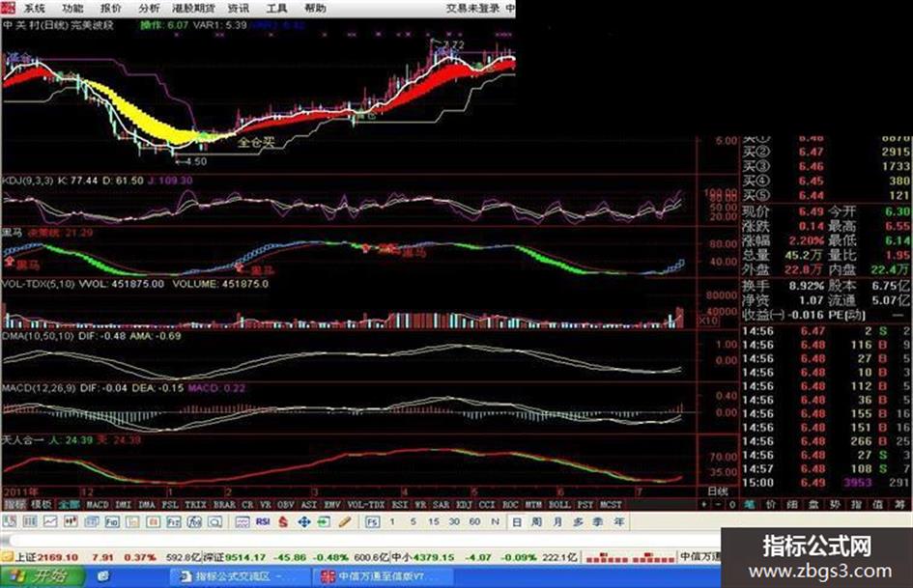Click the first chart-panel toolbar icon

[x=10, y=521]
